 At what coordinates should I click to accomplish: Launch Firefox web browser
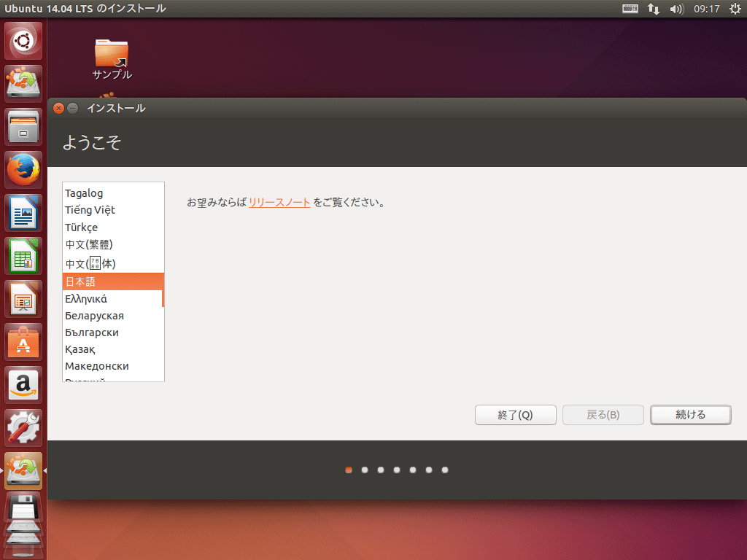pos(23,170)
